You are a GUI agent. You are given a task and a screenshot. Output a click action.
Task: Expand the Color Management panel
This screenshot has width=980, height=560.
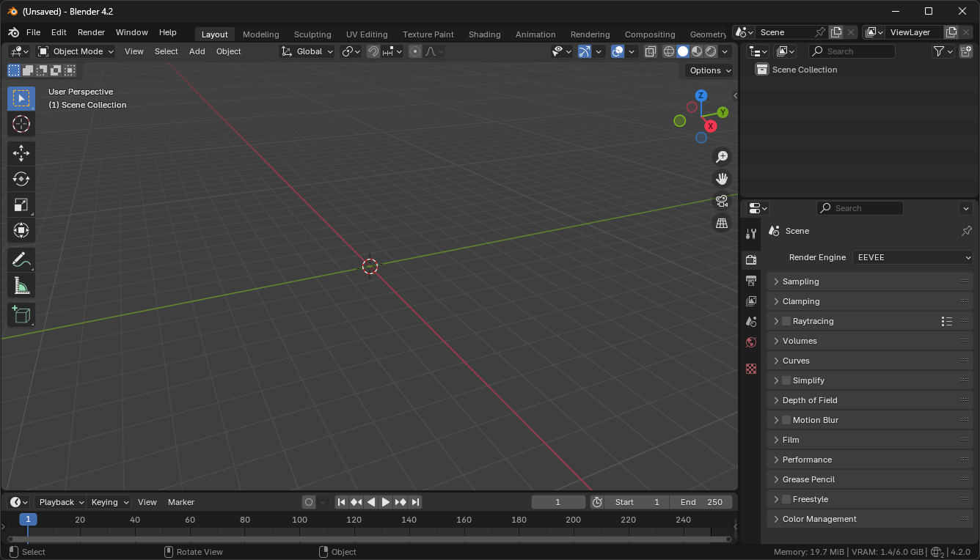pos(870,519)
